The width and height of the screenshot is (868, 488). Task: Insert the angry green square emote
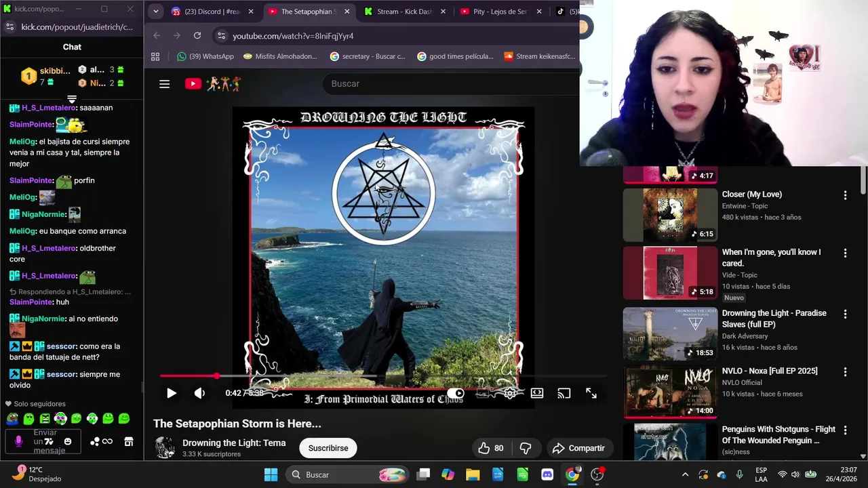click(x=45, y=419)
